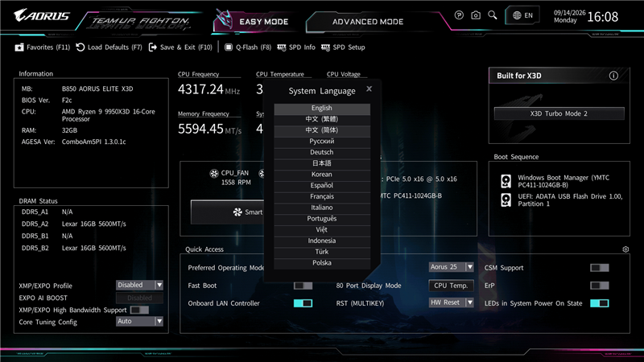Open Core Tuning Config dropdown

point(139,321)
